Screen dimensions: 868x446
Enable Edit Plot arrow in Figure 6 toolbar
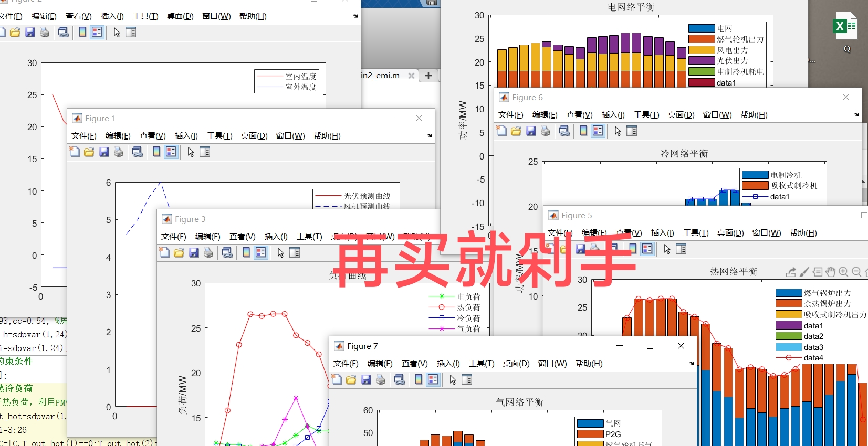tap(618, 131)
